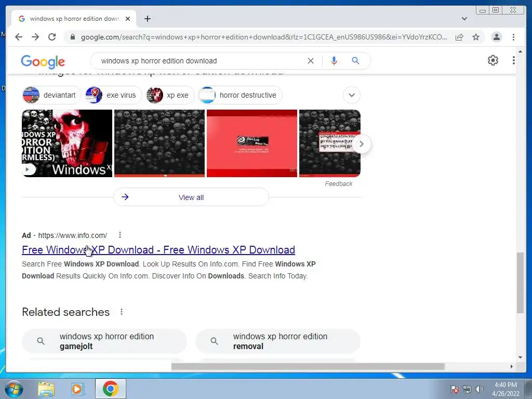Image resolution: width=532 pixels, height=399 pixels.
Task: Open site info via the lock icon
Action: point(72,37)
